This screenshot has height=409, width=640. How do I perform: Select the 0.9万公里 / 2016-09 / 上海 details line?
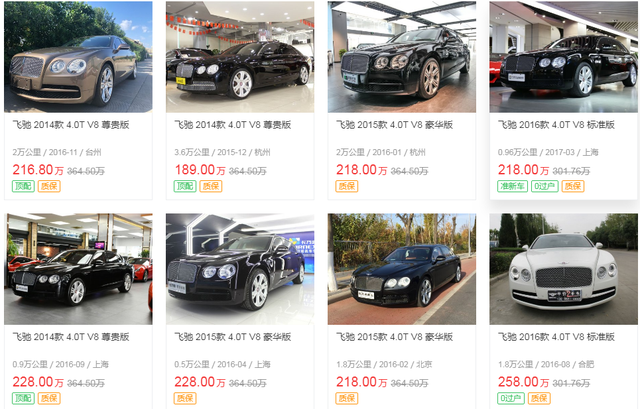pos(60,364)
